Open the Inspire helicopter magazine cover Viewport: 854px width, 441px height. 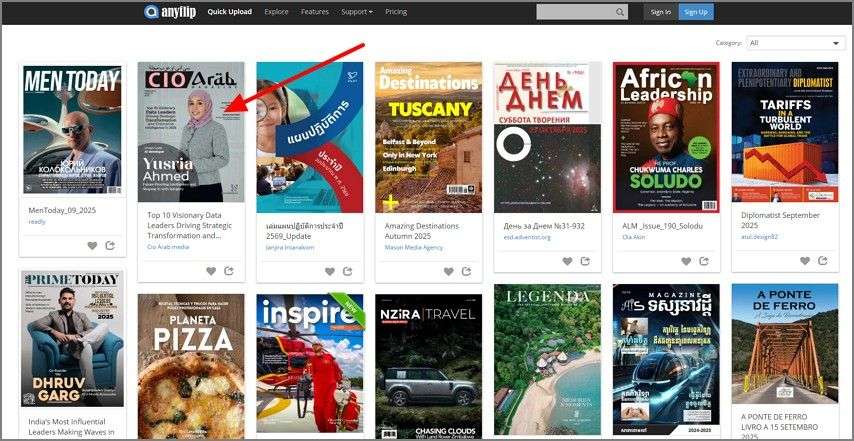tap(310, 363)
